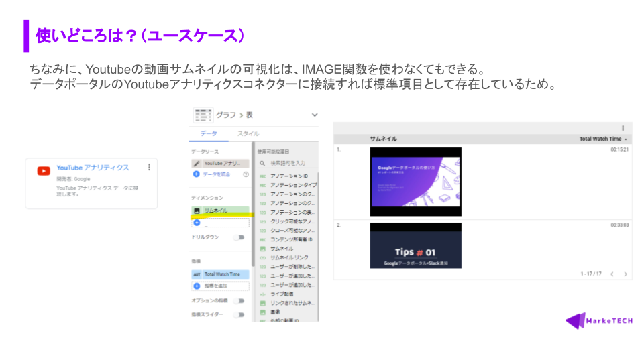Screen dimensions: 644x362
Task: Go to the next table page arrow
Action: [625, 274]
